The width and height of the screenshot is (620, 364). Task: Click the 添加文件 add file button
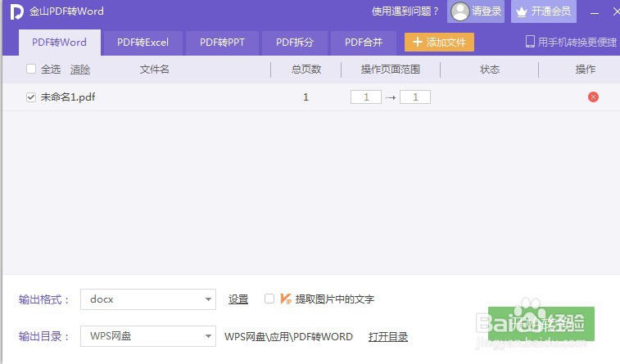[x=439, y=43]
